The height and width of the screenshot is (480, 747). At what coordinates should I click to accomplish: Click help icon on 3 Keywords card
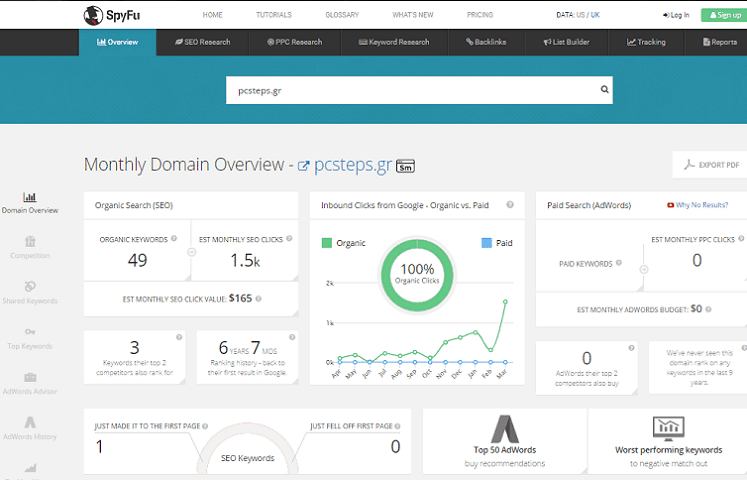point(179,337)
